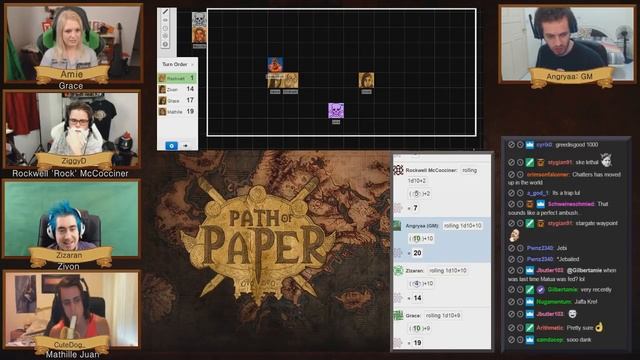This screenshot has height=360, width=640.
Task: Click the avatar beside Angryaa (GM) roll
Action: coord(397,226)
